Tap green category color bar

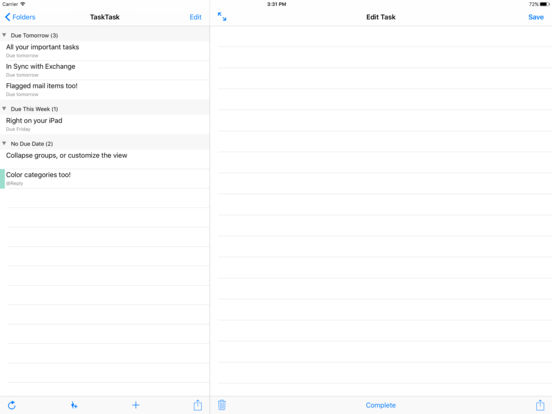[x=2, y=178]
